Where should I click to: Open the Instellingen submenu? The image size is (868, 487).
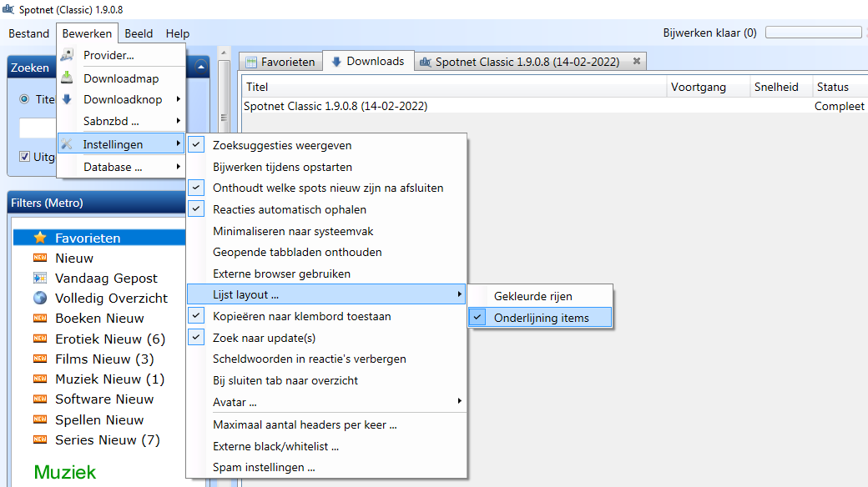coord(121,144)
